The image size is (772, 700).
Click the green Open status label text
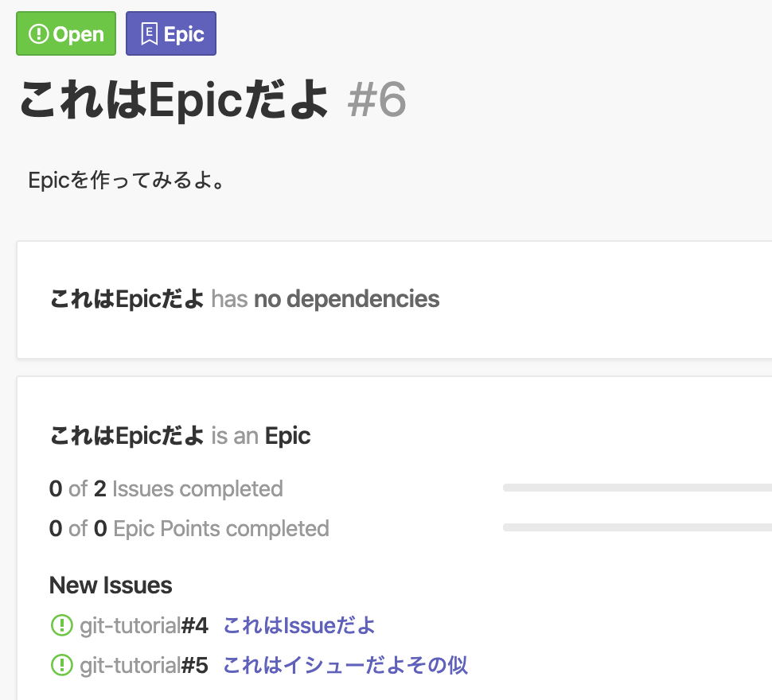coord(78,34)
